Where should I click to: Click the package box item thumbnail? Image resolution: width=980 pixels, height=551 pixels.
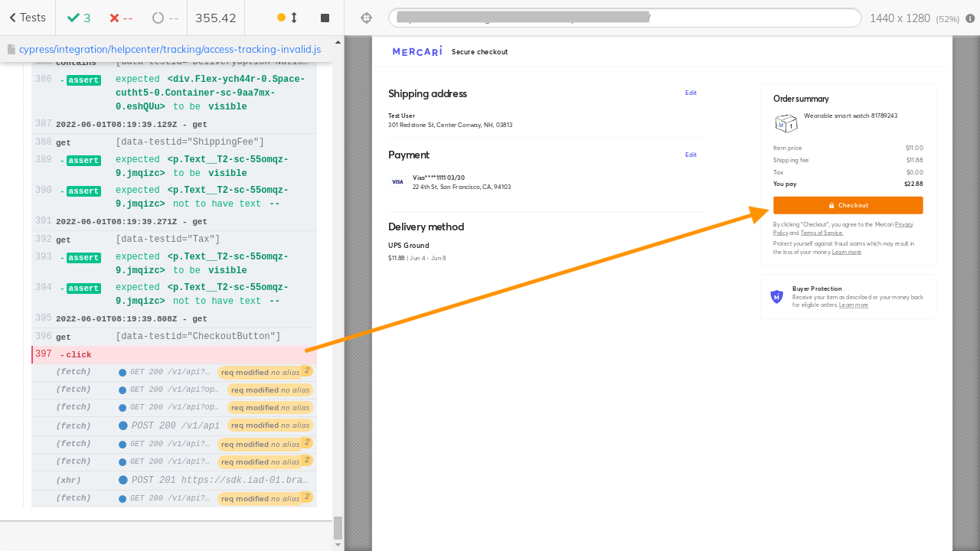pos(786,122)
